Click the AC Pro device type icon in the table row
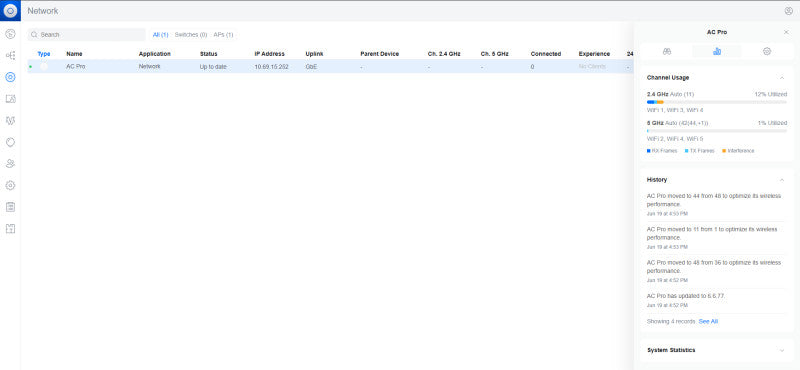 (x=44, y=66)
